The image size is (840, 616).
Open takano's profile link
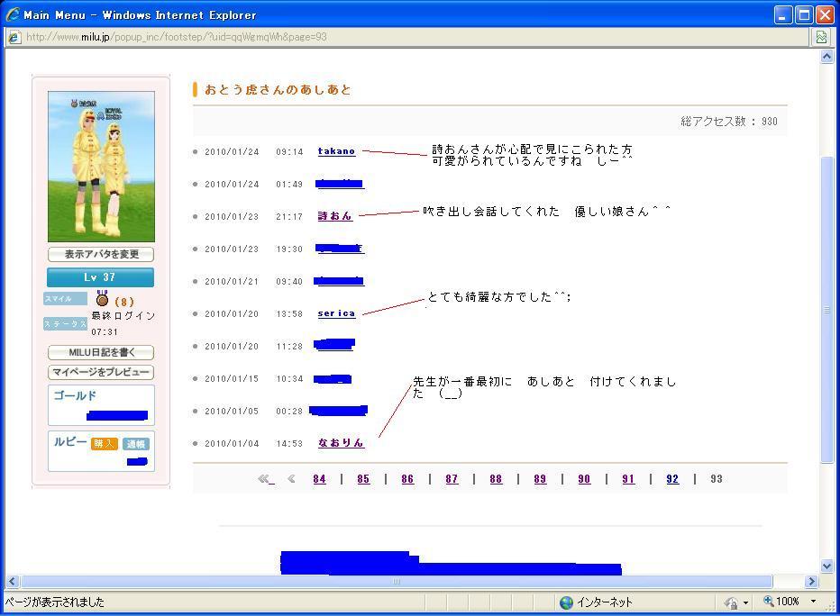(x=336, y=151)
